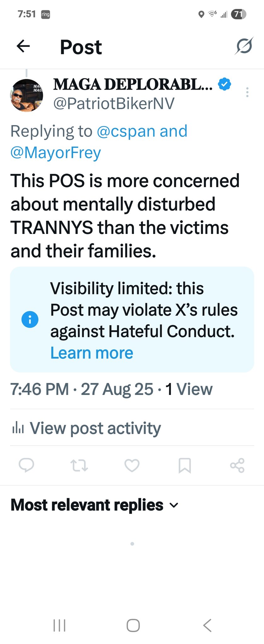The height and width of the screenshot is (644, 264).
Task: Tap the blue verified badge
Action: point(225,84)
